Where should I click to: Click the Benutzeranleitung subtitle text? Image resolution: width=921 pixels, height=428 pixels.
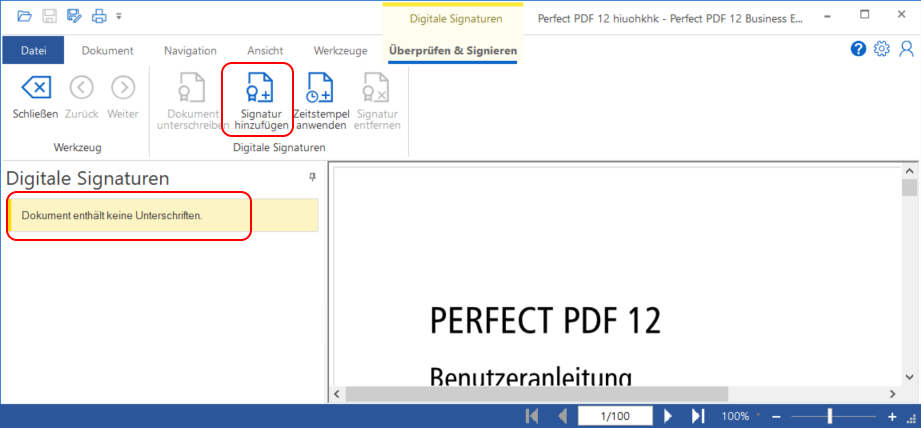(531, 376)
